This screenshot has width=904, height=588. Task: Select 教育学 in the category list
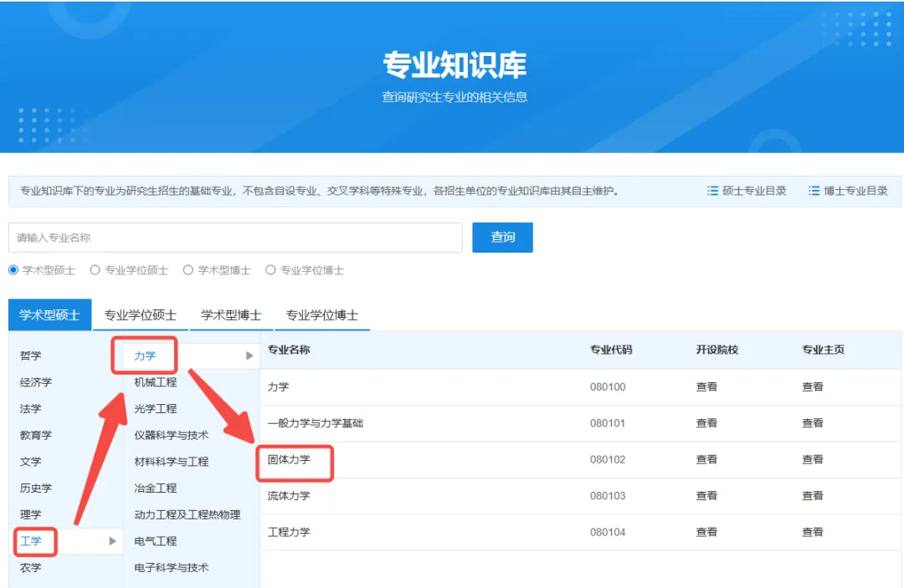tap(36, 436)
